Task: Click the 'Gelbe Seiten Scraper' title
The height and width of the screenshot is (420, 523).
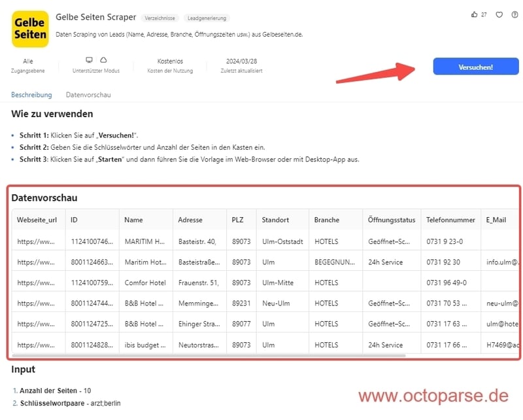Action: pyautogui.click(x=95, y=17)
